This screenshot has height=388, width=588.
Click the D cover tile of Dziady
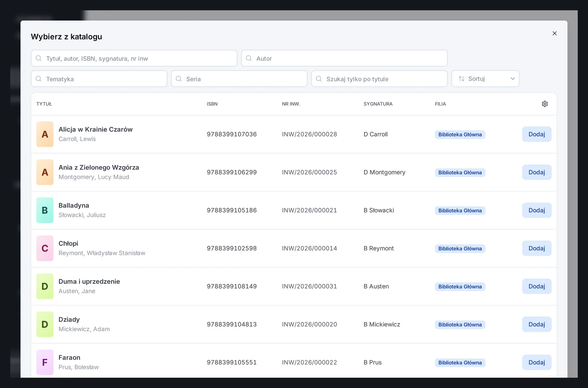tap(45, 324)
